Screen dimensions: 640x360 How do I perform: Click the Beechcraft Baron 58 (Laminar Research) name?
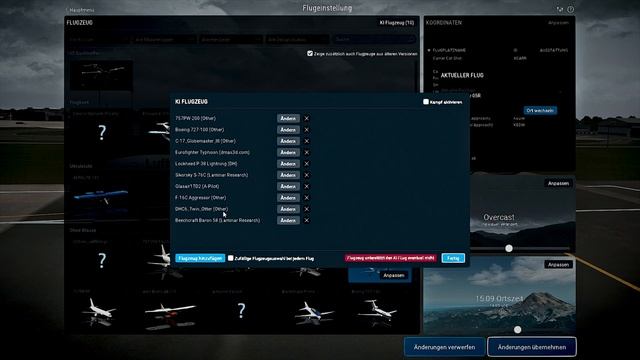218,220
